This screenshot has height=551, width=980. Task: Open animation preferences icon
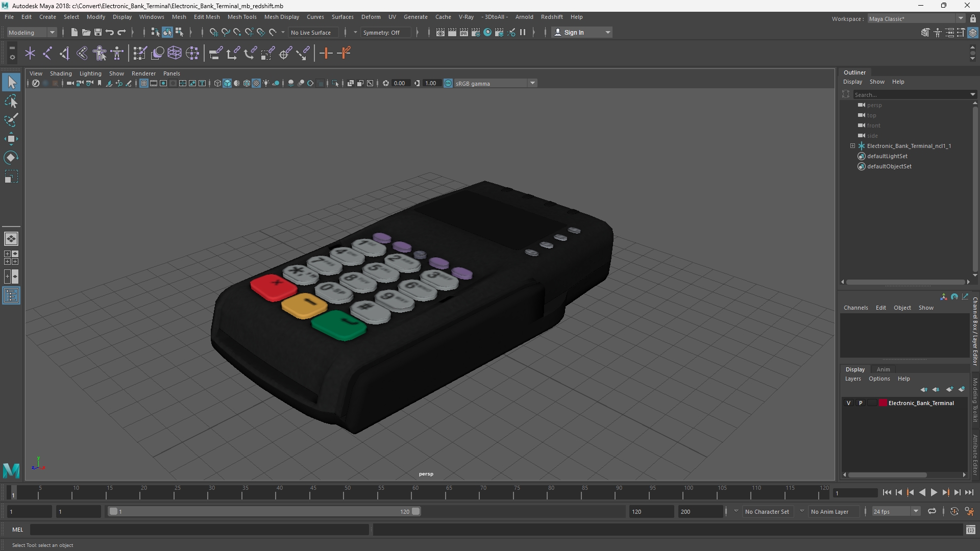(x=969, y=511)
